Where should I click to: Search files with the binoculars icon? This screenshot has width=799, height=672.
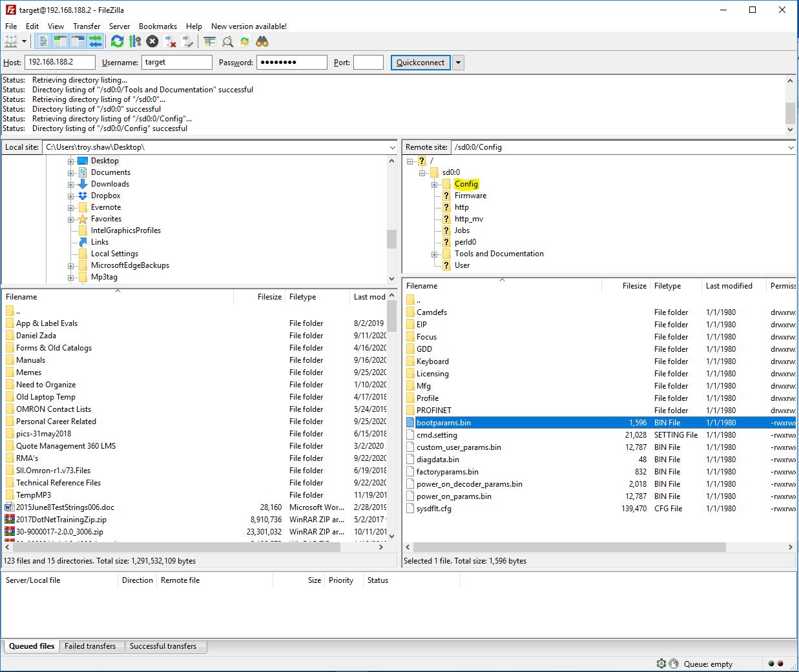point(262,41)
